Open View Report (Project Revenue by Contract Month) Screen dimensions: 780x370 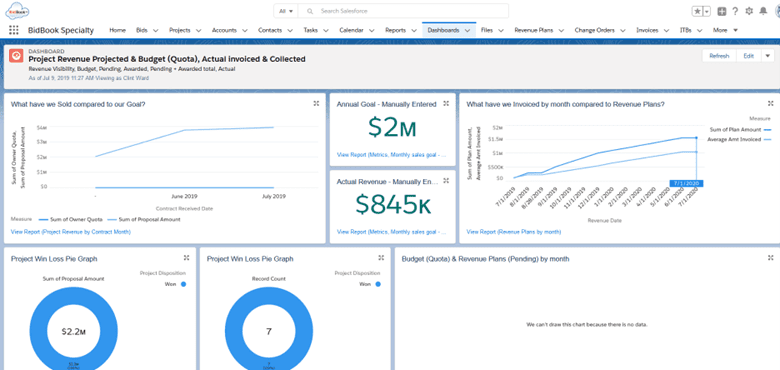[71, 232]
